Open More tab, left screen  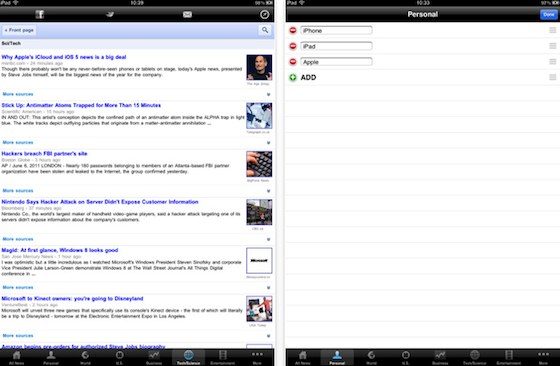[257, 357]
